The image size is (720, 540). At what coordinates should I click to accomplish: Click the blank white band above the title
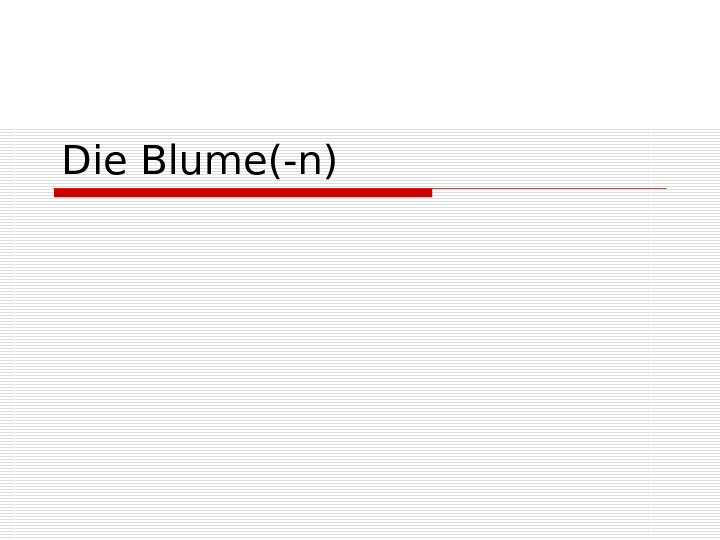click(360, 62)
